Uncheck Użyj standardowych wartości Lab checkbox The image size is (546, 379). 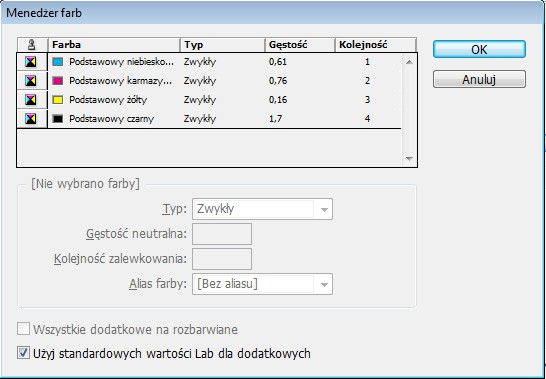coord(23,353)
